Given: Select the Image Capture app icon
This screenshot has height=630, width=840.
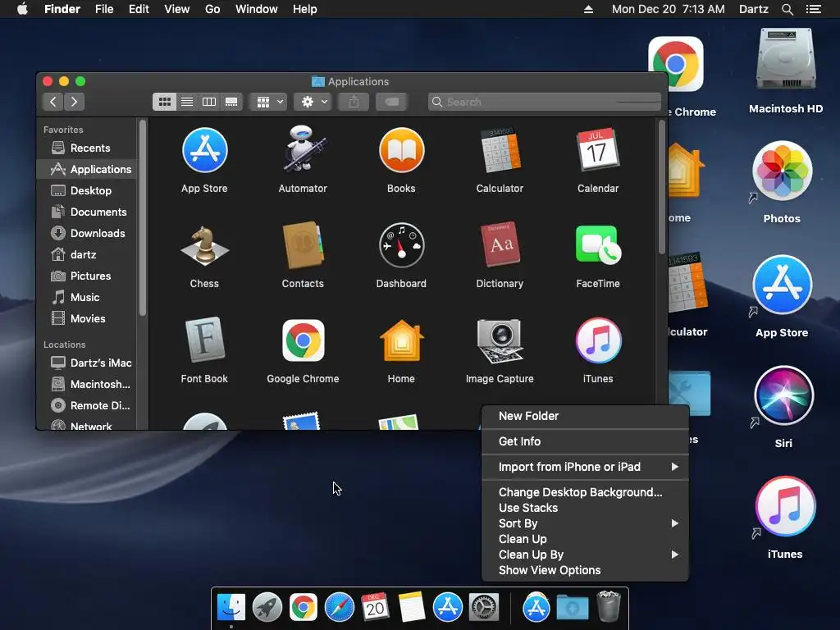Looking at the screenshot, I should [x=500, y=340].
